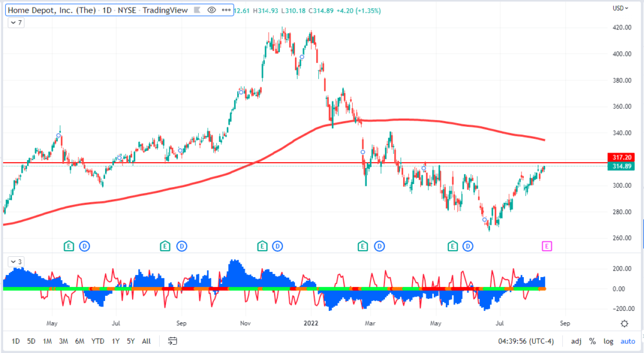Open the go-to-date calendar icon
Image resolution: width=644 pixels, height=353 pixels.
172,341
